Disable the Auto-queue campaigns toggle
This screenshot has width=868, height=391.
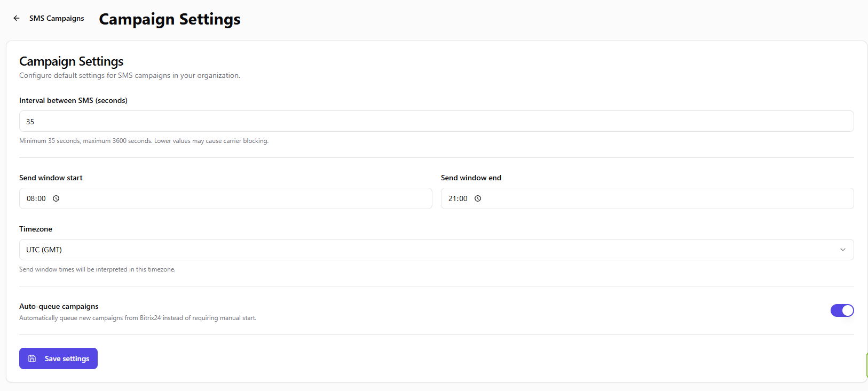click(842, 310)
